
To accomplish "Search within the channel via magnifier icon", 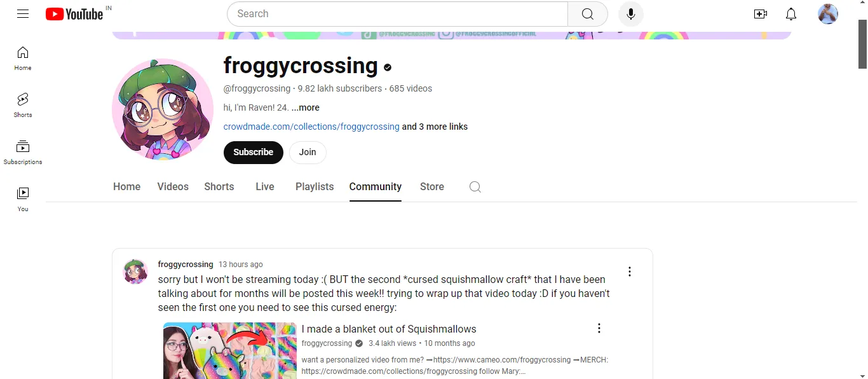I will pos(475,187).
